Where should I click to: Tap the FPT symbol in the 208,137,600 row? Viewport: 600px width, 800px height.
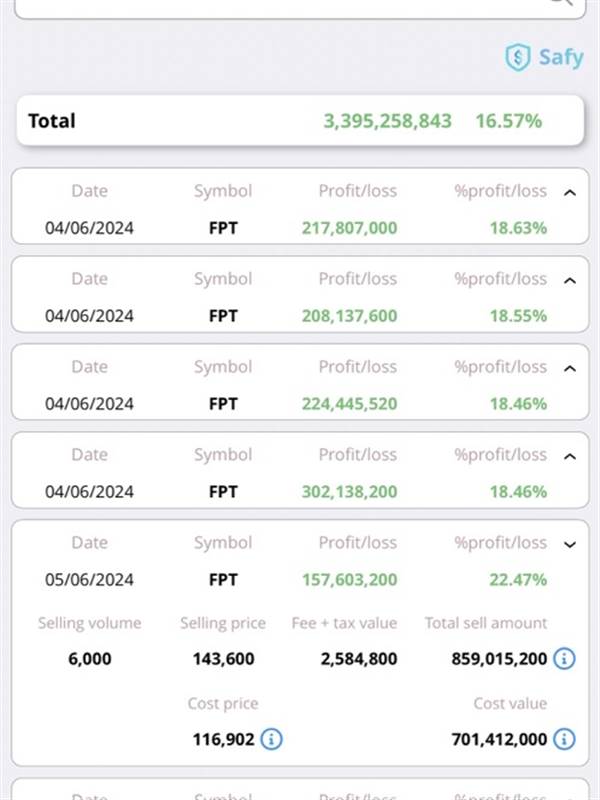click(223, 316)
